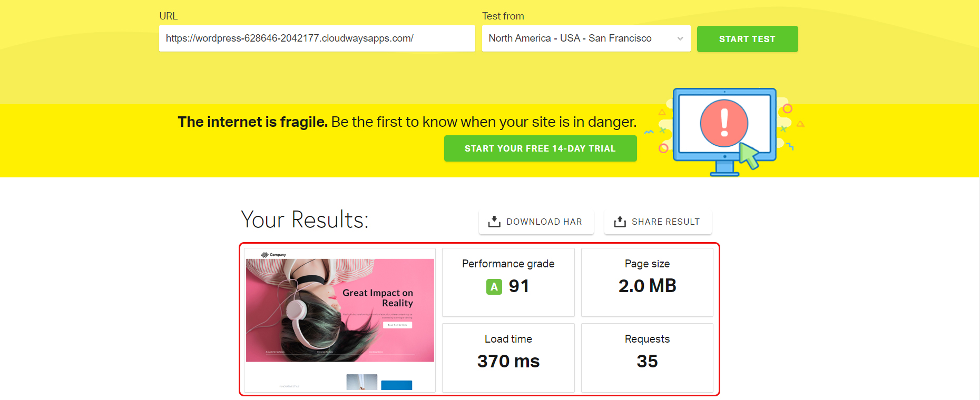This screenshot has width=980, height=400.
Task: Click the download tray icon near Your Results
Action: click(x=494, y=221)
